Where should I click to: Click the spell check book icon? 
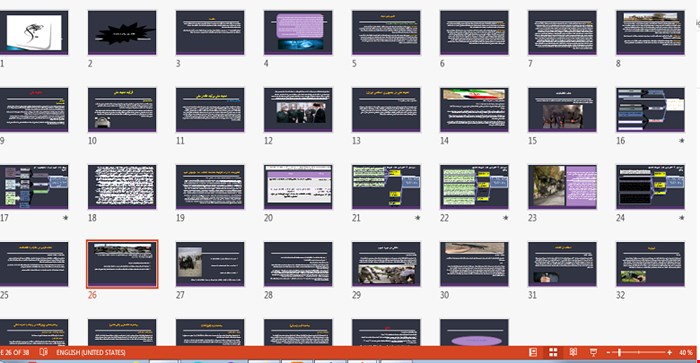43,352
